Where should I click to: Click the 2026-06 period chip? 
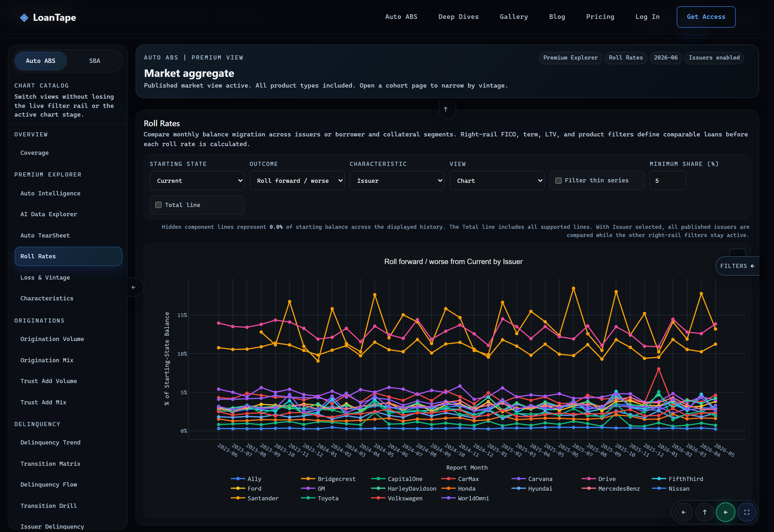coord(666,58)
